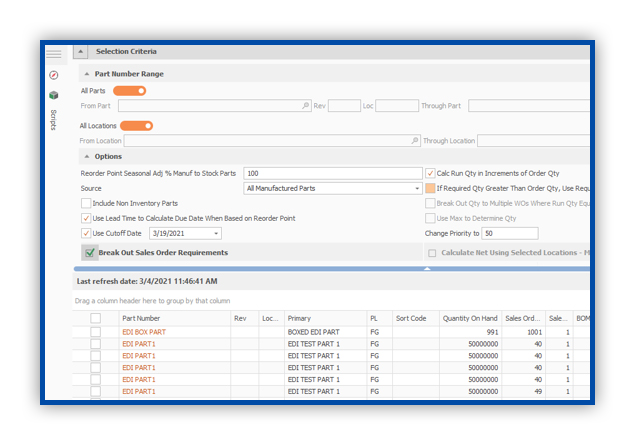This screenshot has height=445, width=635.
Task: Click the compass navigation icon in sidebar
Action: [x=54, y=75]
